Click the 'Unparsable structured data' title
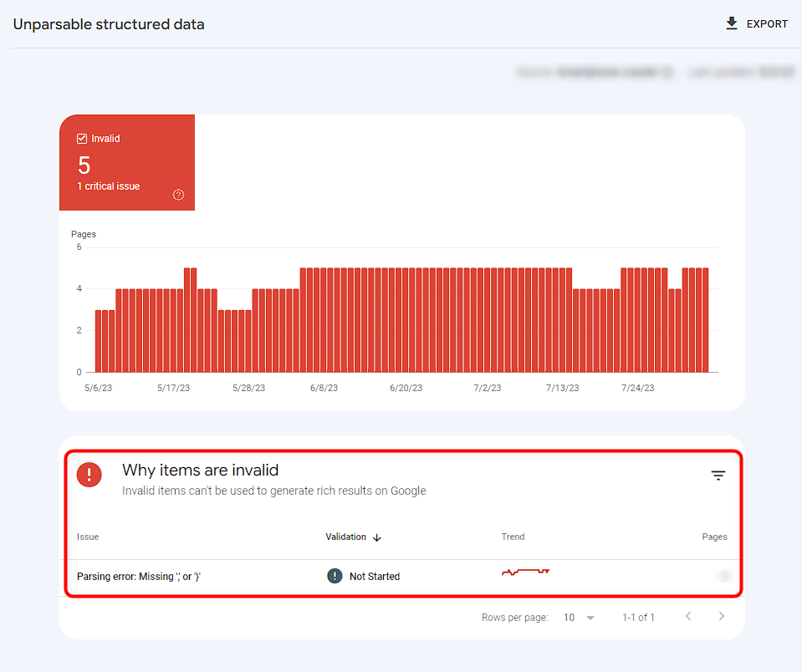This screenshot has width=802, height=672. (x=109, y=24)
